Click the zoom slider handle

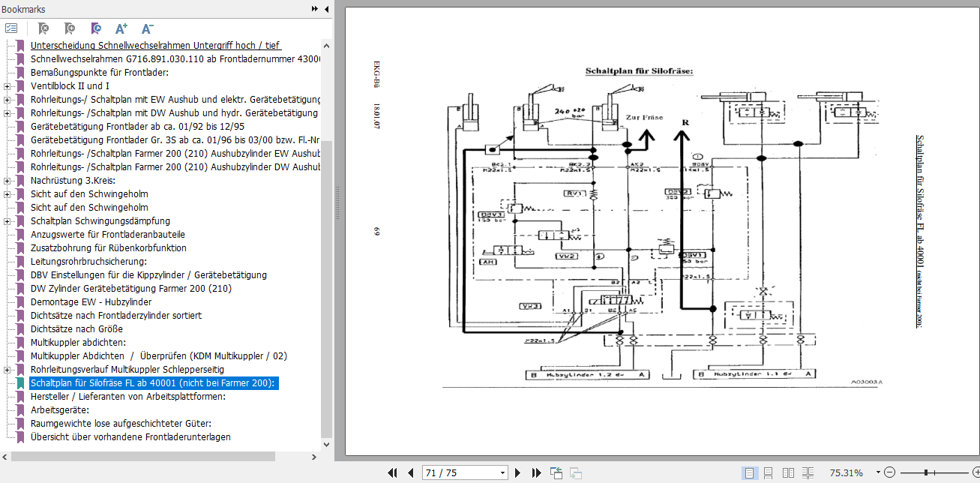928,472
